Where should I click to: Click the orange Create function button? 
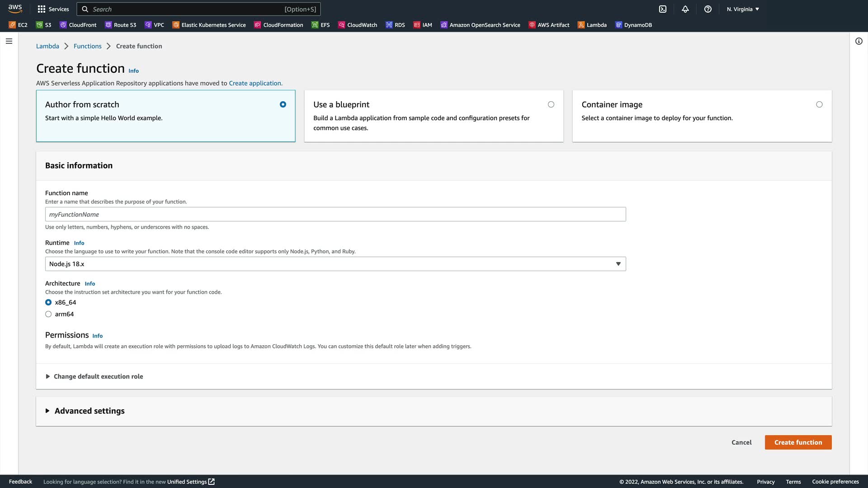798,442
